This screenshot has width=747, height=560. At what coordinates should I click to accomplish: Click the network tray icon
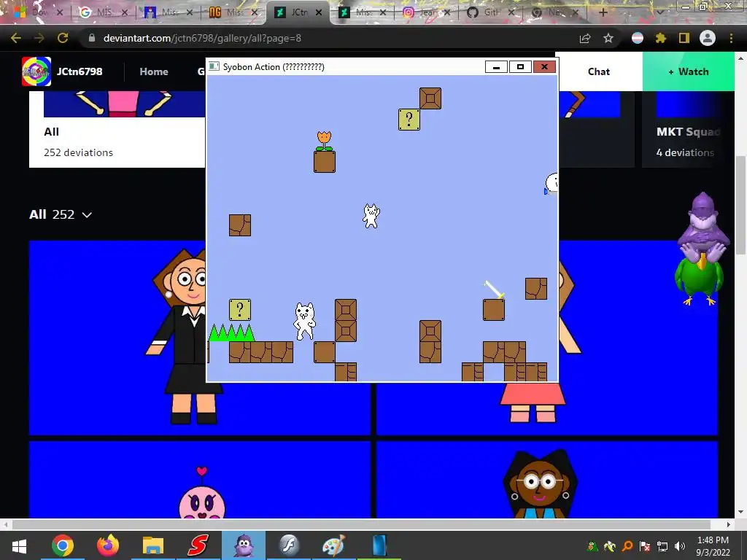point(662,546)
